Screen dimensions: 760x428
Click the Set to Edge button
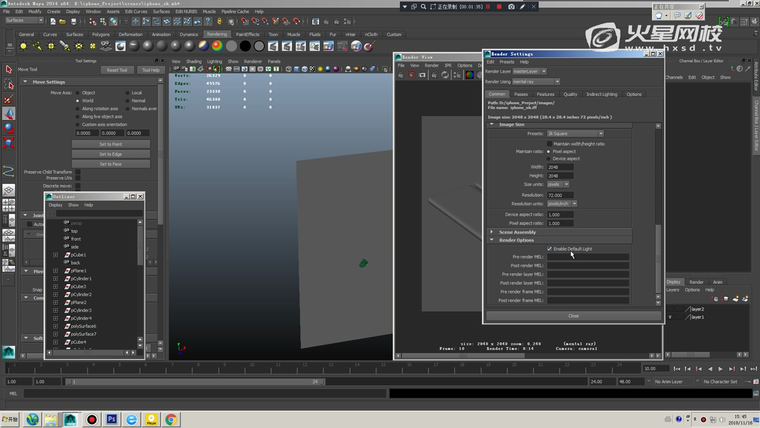tap(110, 154)
